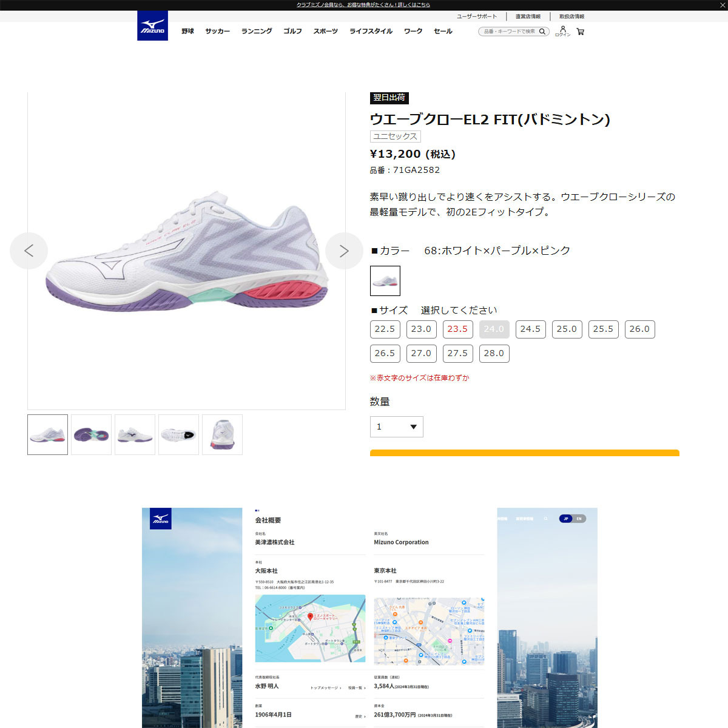Screen dimensions: 728x728
Task: Click the search magnifier icon
Action: tap(542, 32)
